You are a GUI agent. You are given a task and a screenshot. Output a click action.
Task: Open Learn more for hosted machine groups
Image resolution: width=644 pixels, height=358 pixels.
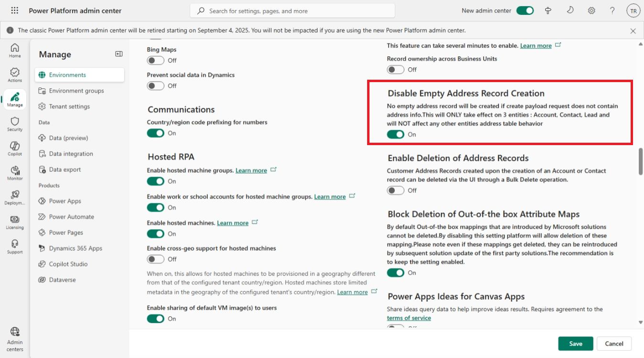pos(251,170)
